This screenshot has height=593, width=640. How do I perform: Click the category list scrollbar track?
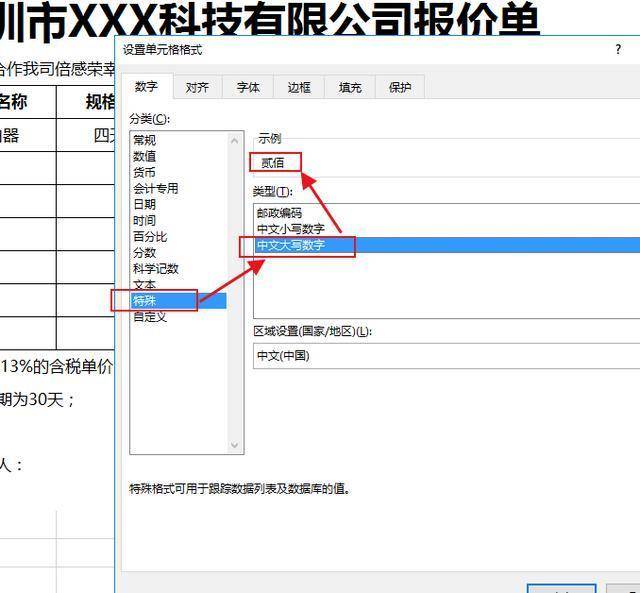(x=234, y=293)
